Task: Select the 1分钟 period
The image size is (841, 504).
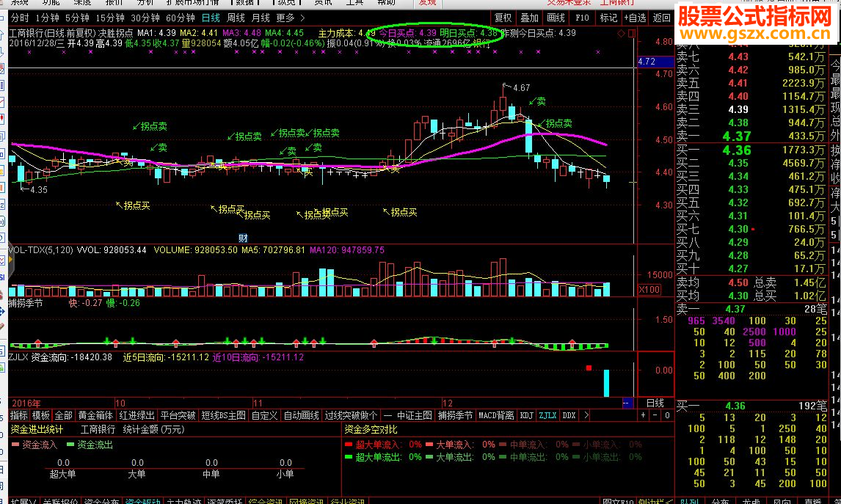Action: point(47,18)
